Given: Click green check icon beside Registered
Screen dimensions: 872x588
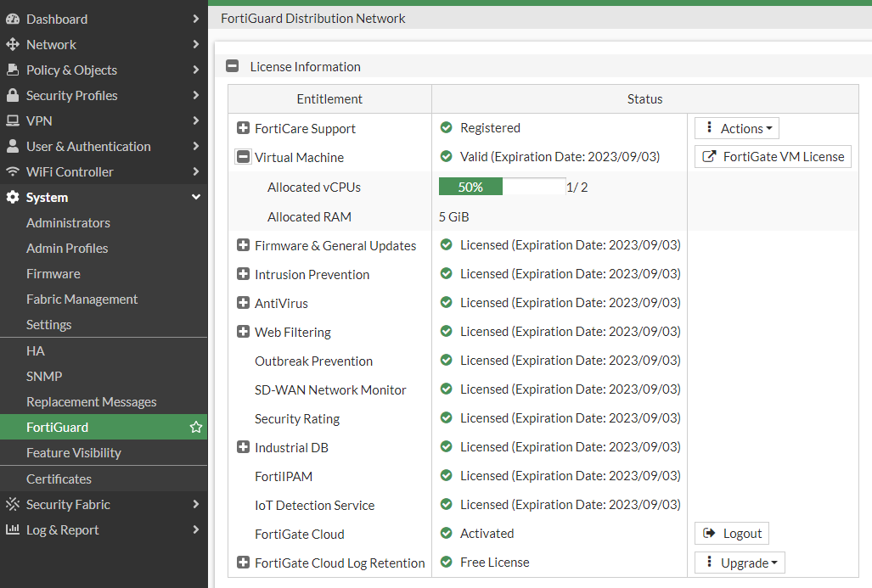Looking at the screenshot, I should (446, 128).
